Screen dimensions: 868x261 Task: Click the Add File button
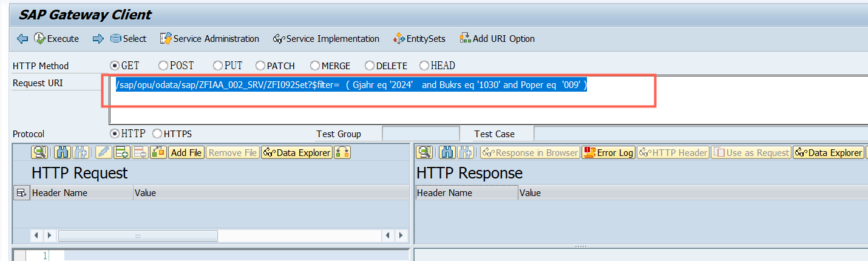click(186, 152)
